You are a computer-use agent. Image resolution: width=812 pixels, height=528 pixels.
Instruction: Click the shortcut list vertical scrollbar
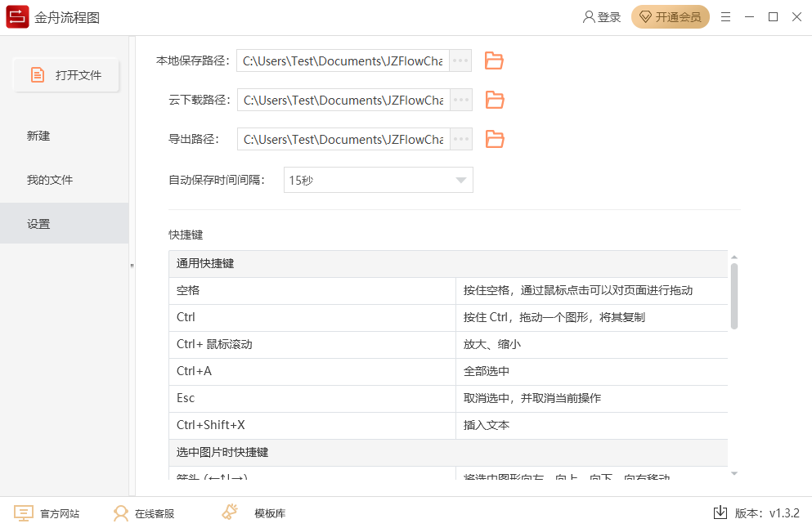tap(733, 294)
